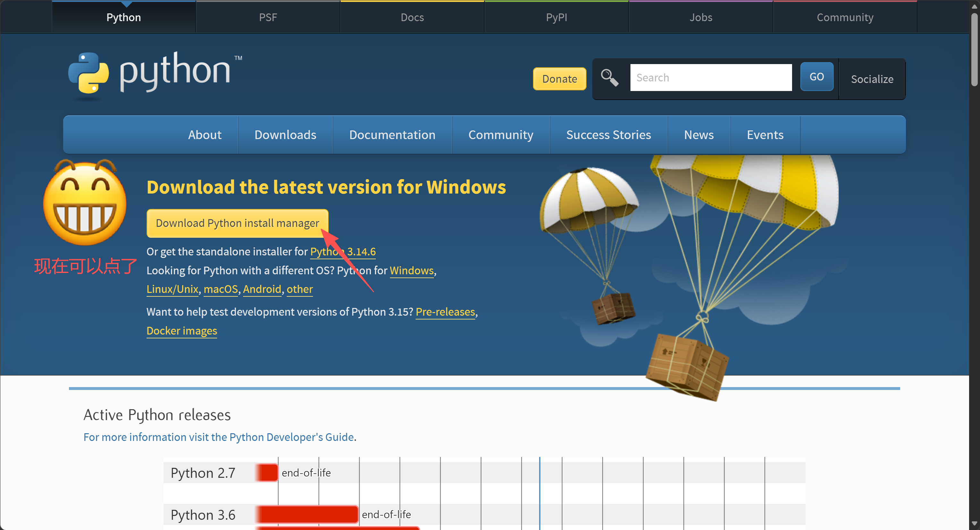Focus the Search input field
Screen dimensions: 980x530
pos(711,78)
